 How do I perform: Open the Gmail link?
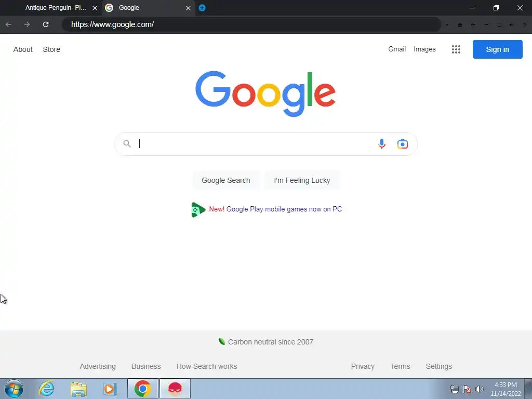[x=397, y=49]
